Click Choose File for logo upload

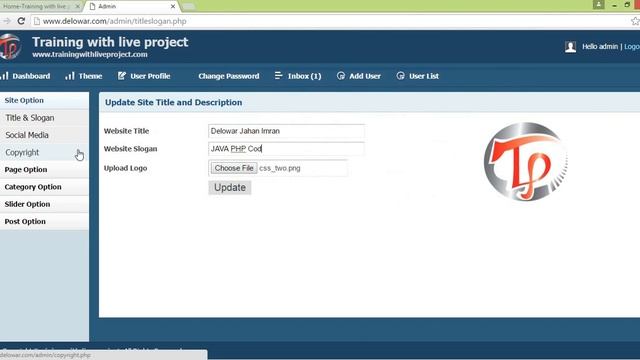coord(234,168)
